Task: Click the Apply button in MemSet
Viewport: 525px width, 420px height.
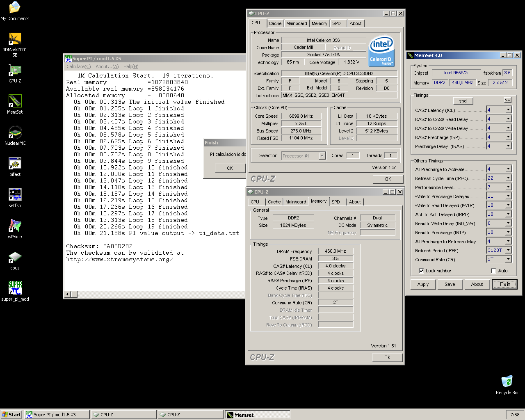Action: point(423,284)
